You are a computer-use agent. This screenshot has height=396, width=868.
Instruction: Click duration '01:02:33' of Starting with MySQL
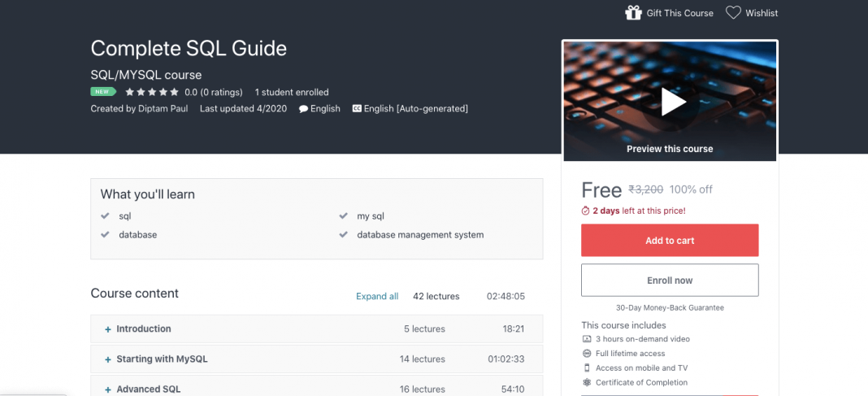pyautogui.click(x=506, y=359)
